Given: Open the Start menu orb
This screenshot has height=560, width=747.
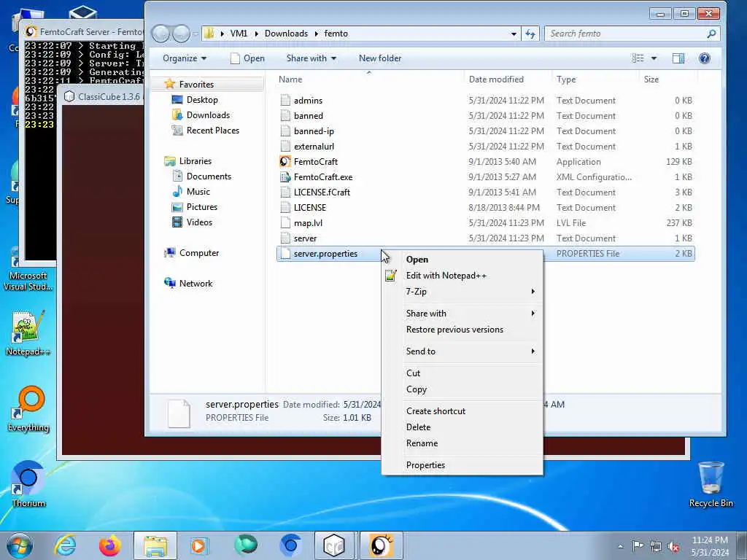Looking at the screenshot, I should 20,545.
